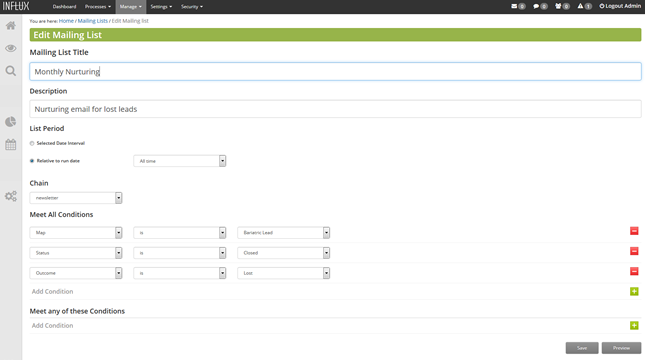Expand the All time period dropdown

point(180,161)
